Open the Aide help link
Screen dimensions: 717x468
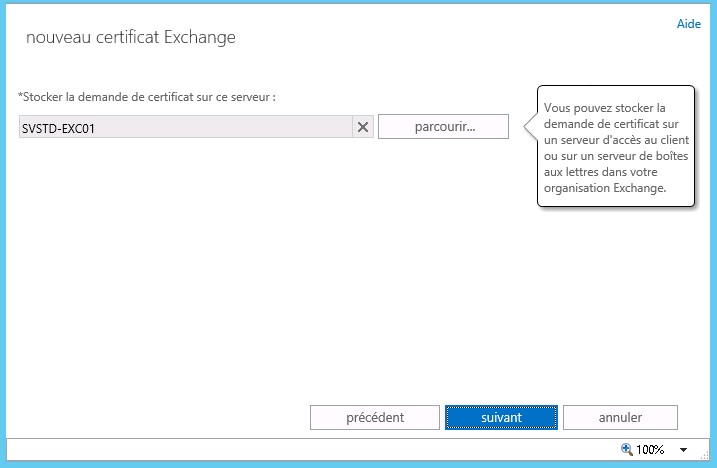click(688, 24)
